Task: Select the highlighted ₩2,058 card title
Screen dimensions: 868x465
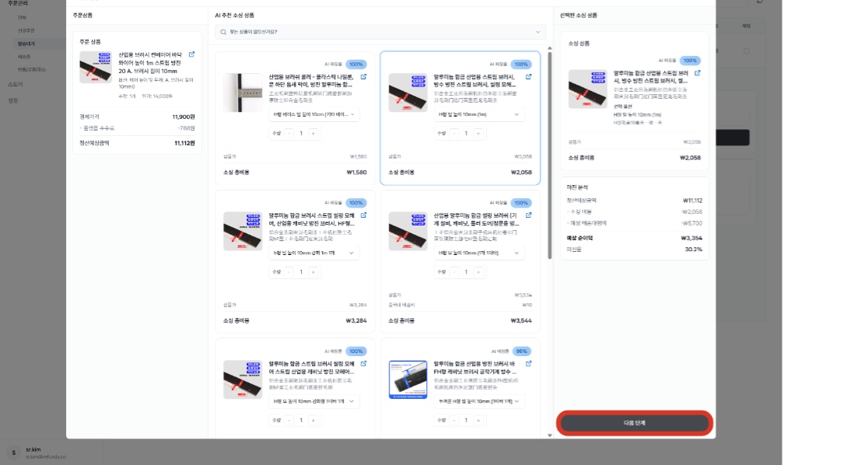Action: click(475, 81)
